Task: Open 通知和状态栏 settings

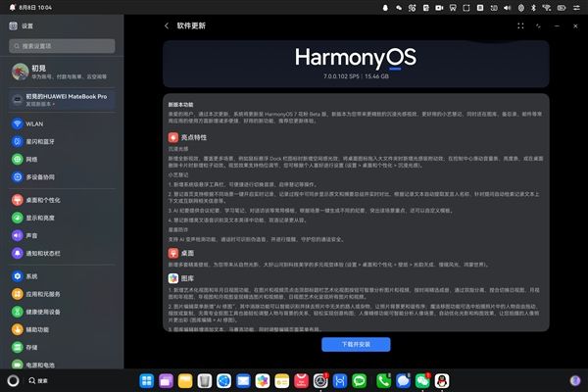Action: (62, 253)
